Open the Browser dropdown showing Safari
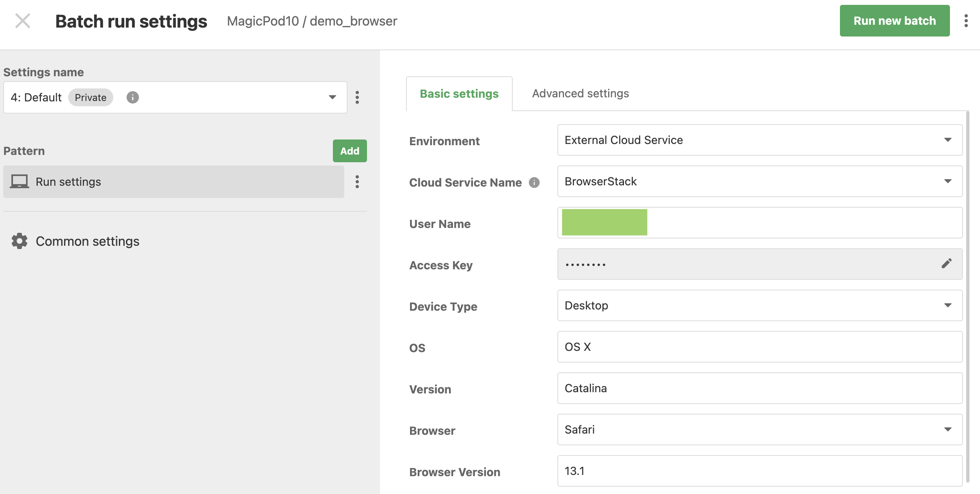Viewport: 980px width, 494px height. pos(760,430)
